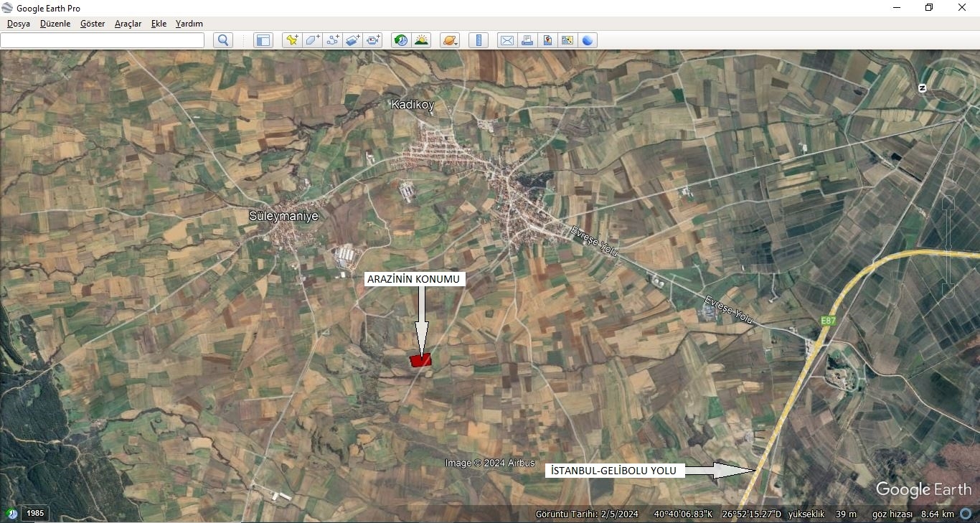The image size is (980, 523).
Task: Toggle historical imagery clock icon
Action: pyautogui.click(x=401, y=40)
